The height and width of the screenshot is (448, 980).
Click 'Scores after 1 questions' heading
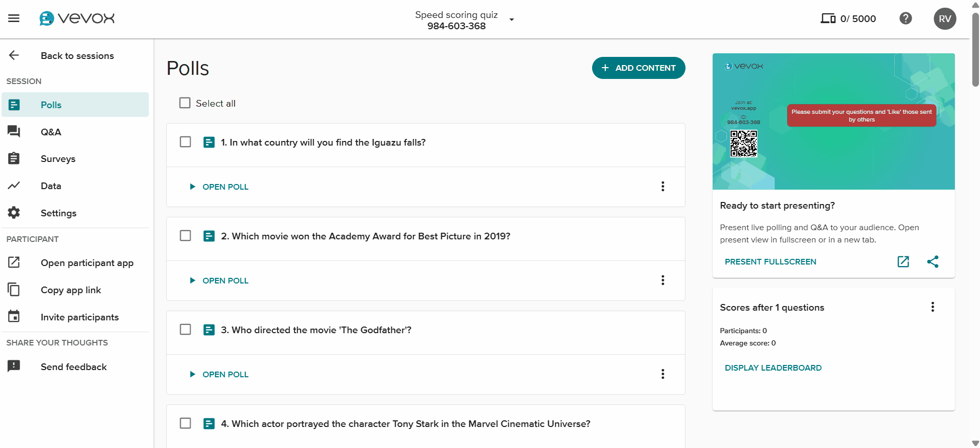point(772,307)
